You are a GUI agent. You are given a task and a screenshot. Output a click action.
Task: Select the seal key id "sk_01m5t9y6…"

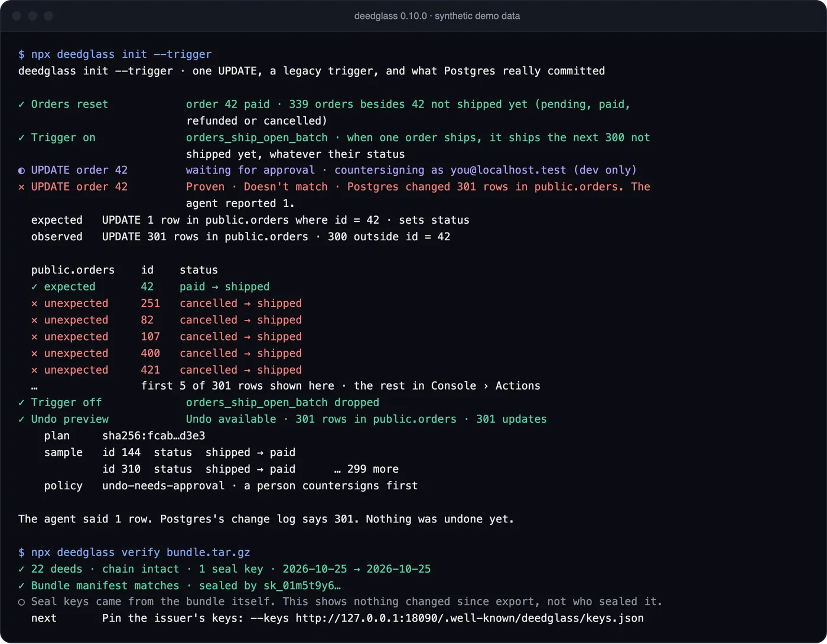[x=302, y=586]
